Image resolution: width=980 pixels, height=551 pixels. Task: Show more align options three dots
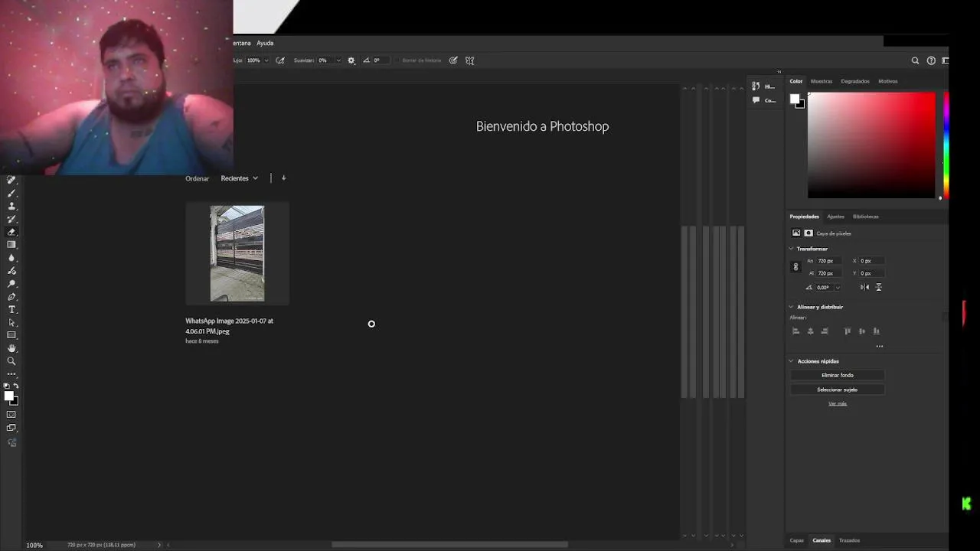pos(880,346)
